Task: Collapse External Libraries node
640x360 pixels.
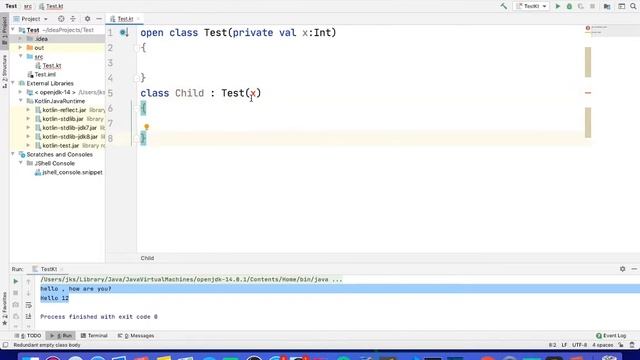Action: coord(13,83)
